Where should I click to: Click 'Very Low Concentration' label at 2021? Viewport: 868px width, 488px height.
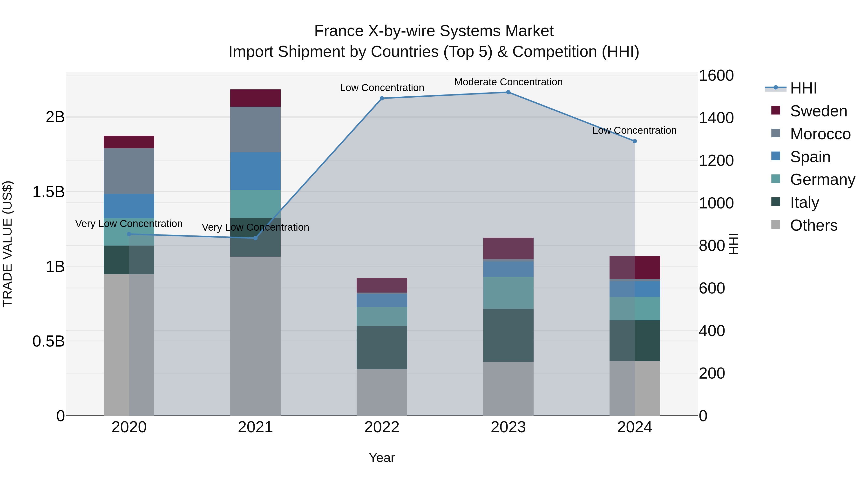pyautogui.click(x=255, y=227)
